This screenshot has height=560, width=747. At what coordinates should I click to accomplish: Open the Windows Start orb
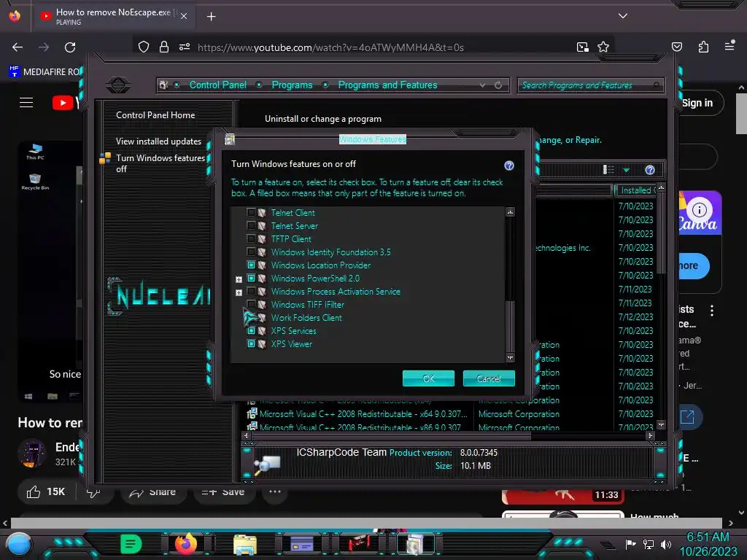click(19, 545)
